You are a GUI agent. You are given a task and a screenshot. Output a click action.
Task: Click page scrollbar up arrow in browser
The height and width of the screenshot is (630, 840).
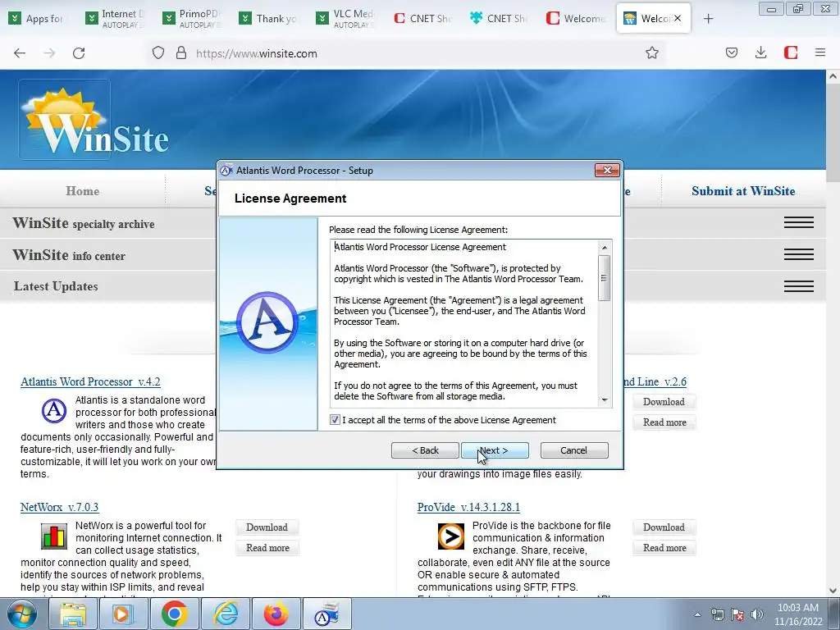coord(833,76)
